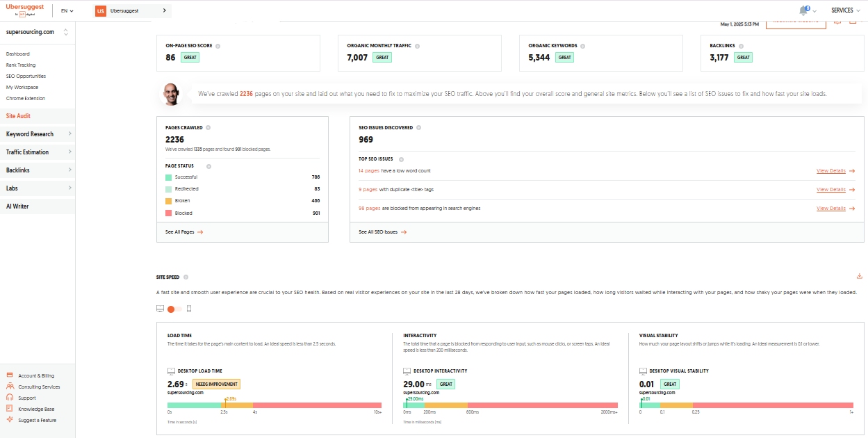Click the Ubersuggest logo

pyautogui.click(x=25, y=10)
